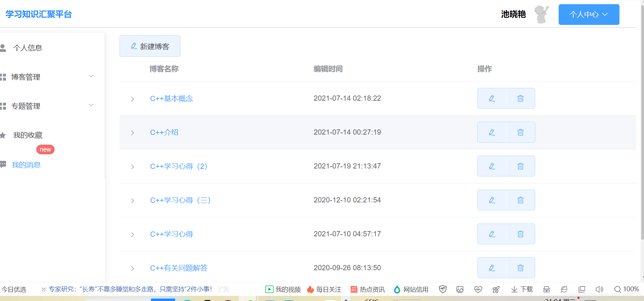Viewport: 644px width, 301px height.
Task: Edit the C++学习心得（三）blog
Action: point(492,200)
